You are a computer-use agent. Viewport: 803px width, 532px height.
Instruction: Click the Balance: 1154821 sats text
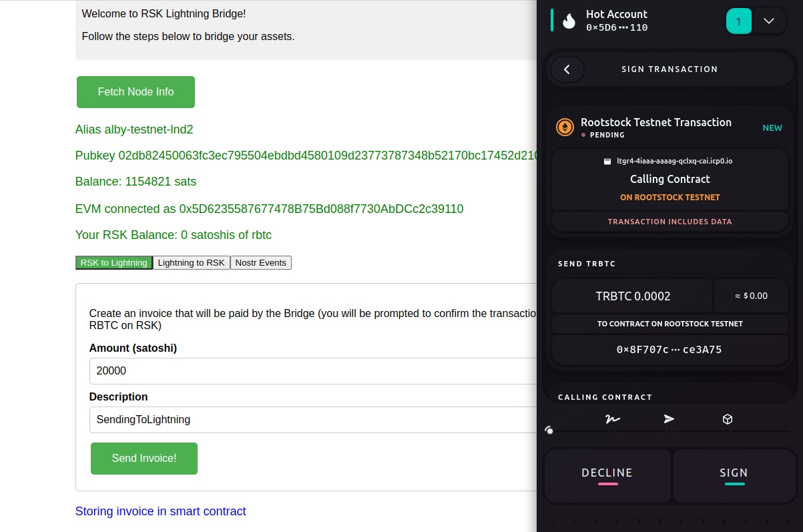(x=136, y=182)
